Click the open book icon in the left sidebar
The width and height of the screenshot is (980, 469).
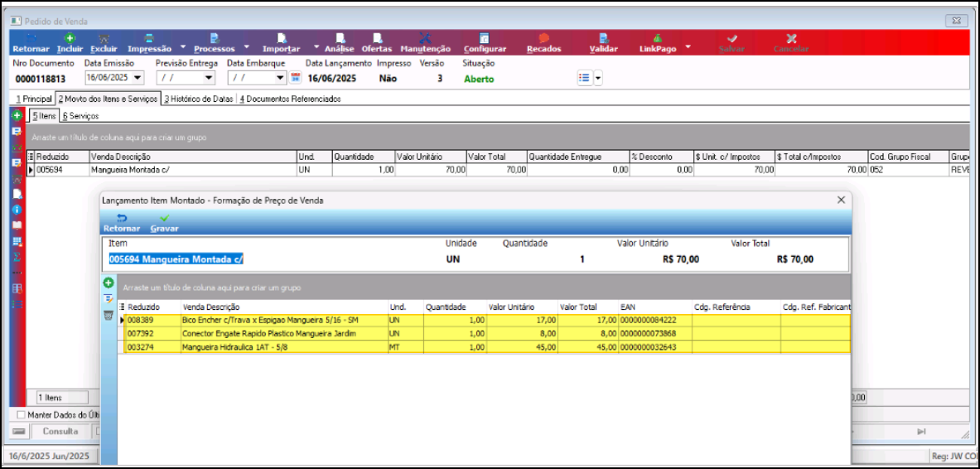(17, 225)
